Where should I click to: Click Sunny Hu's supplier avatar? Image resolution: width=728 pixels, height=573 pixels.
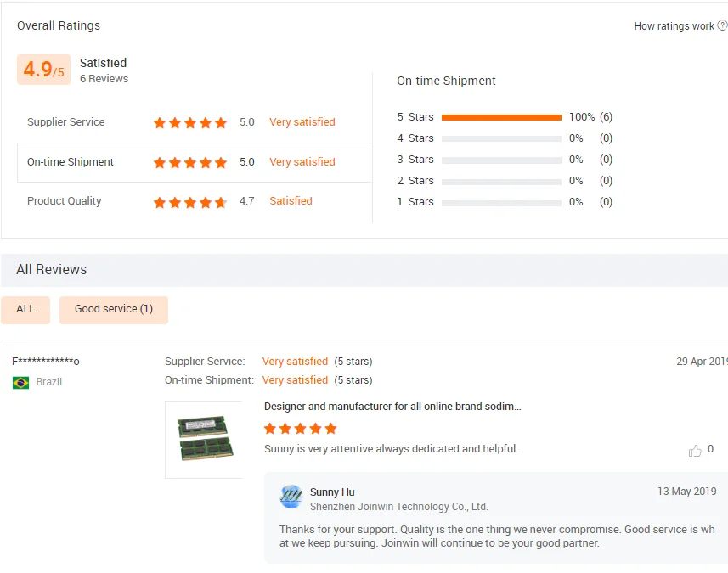click(291, 497)
